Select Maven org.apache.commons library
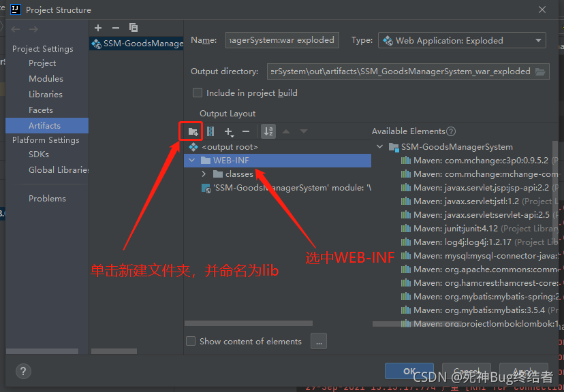564x392 pixels. coord(479,269)
